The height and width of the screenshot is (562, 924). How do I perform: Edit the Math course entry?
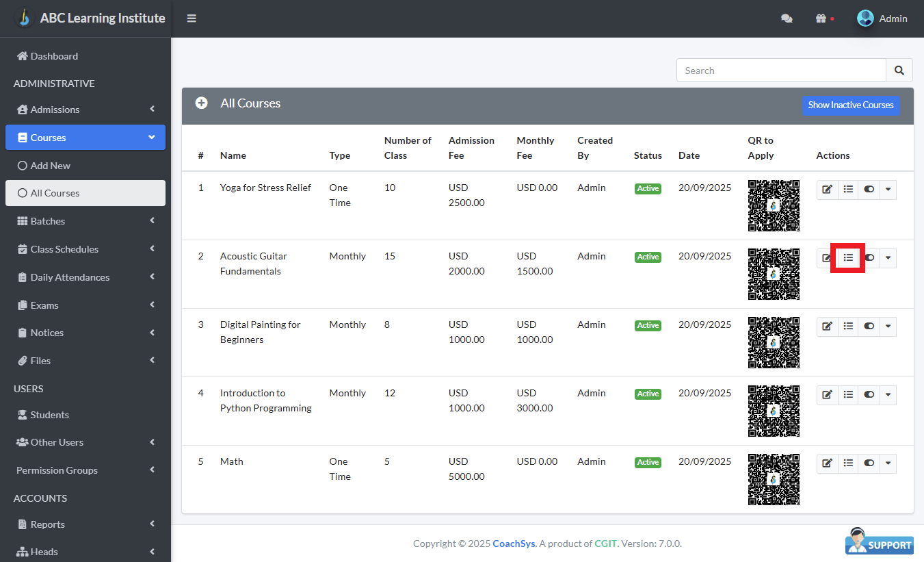827,463
